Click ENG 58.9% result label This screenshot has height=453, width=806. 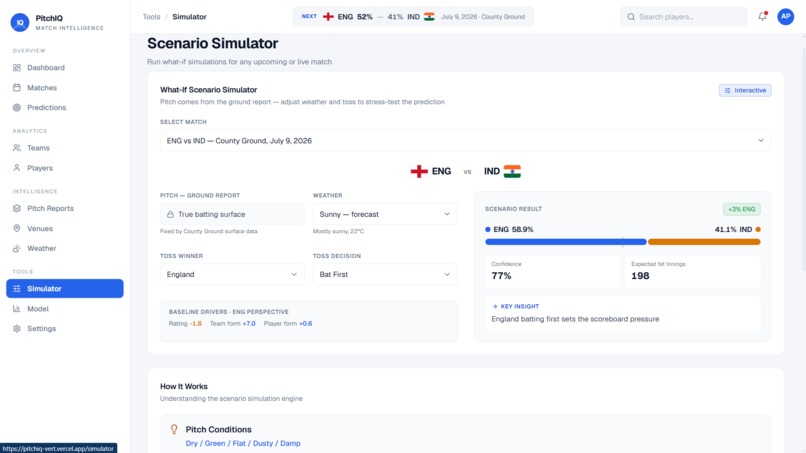pos(509,229)
